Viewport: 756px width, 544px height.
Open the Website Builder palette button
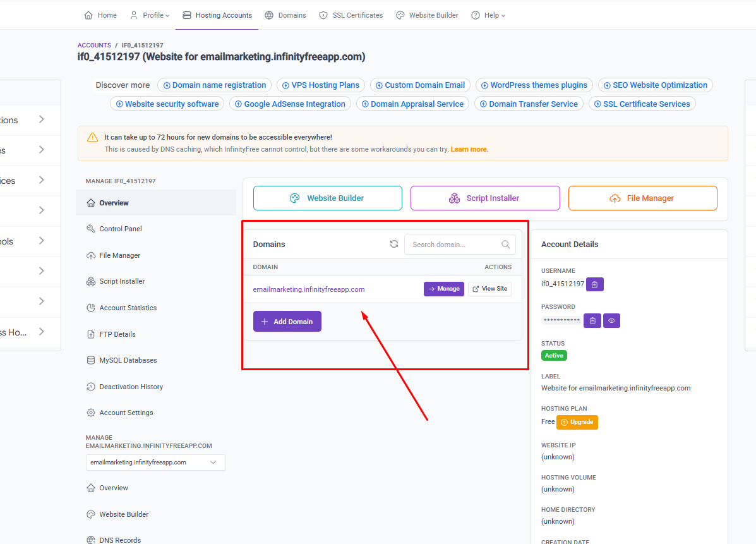[x=327, y=198]
